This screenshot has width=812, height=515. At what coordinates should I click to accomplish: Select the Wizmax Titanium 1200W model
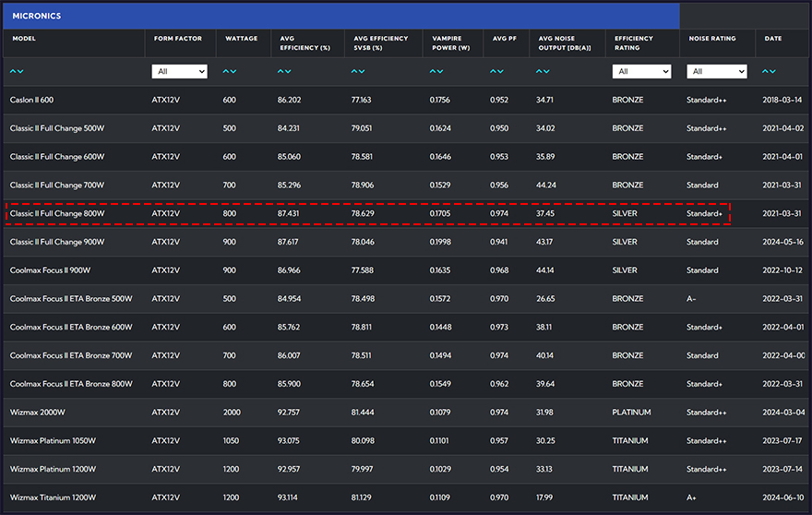53,497
